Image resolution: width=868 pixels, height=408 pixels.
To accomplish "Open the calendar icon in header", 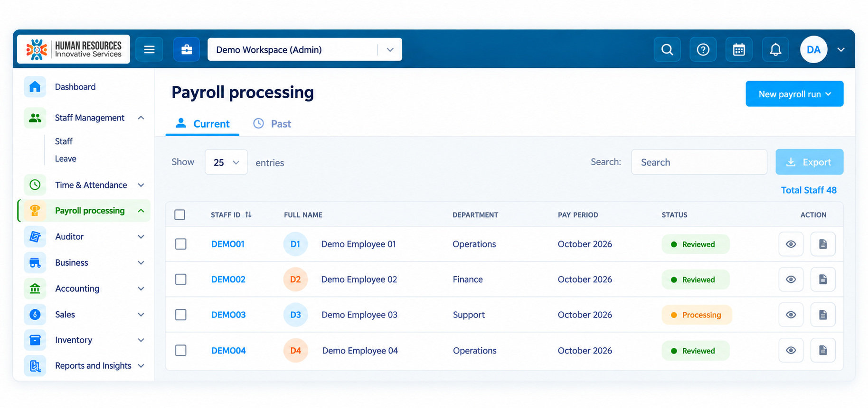I will point(739,49).
